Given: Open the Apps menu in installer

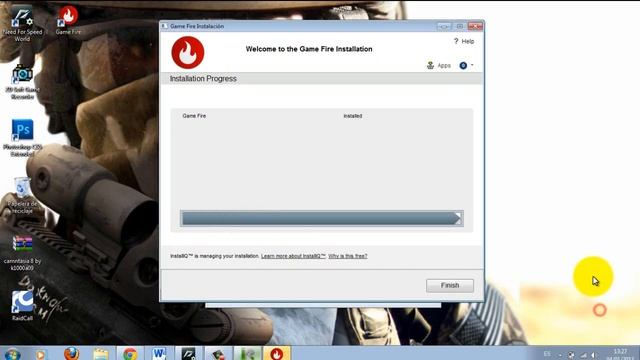Looking at the screenshot, I should click(444, 65).
